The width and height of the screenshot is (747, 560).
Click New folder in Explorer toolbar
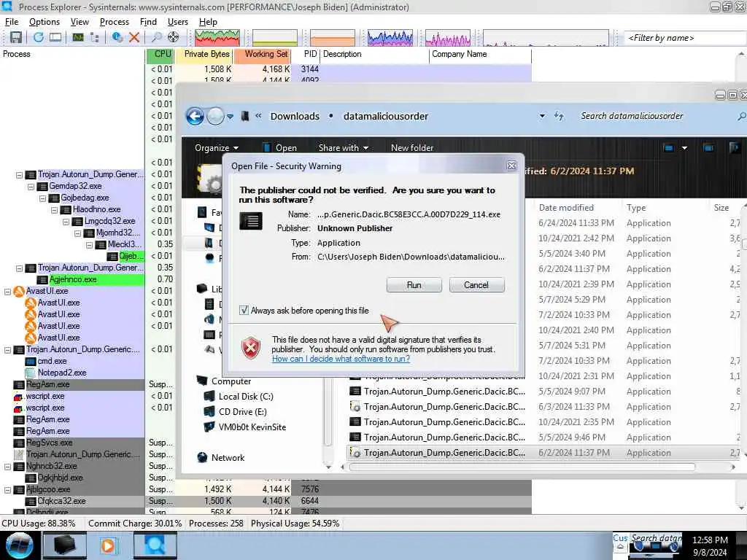[x=412, y=148]
